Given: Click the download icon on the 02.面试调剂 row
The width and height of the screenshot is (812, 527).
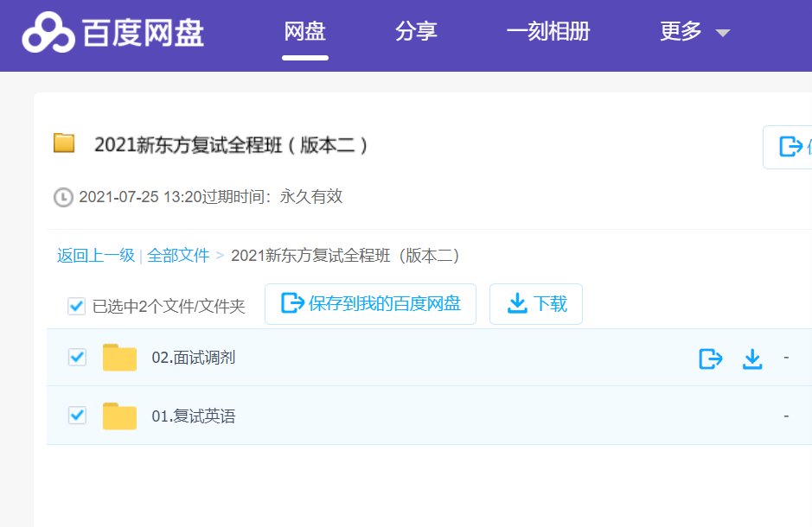Looking at the screenshot, I should coord(751,358).
